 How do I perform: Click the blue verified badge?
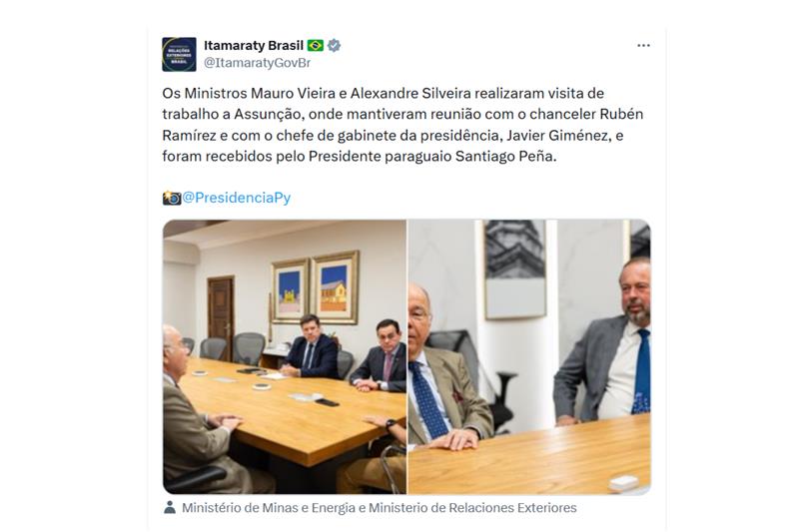(x=334, y=45)
